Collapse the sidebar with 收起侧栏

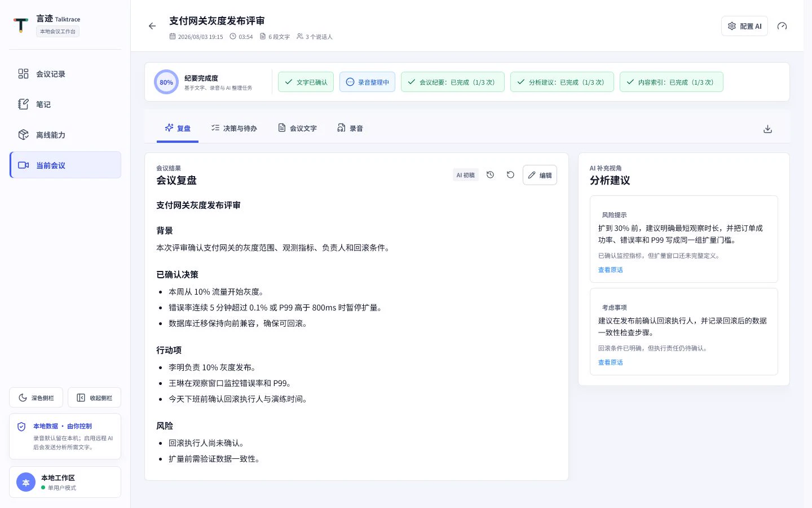pyautogui.click(x=94, y=398)
